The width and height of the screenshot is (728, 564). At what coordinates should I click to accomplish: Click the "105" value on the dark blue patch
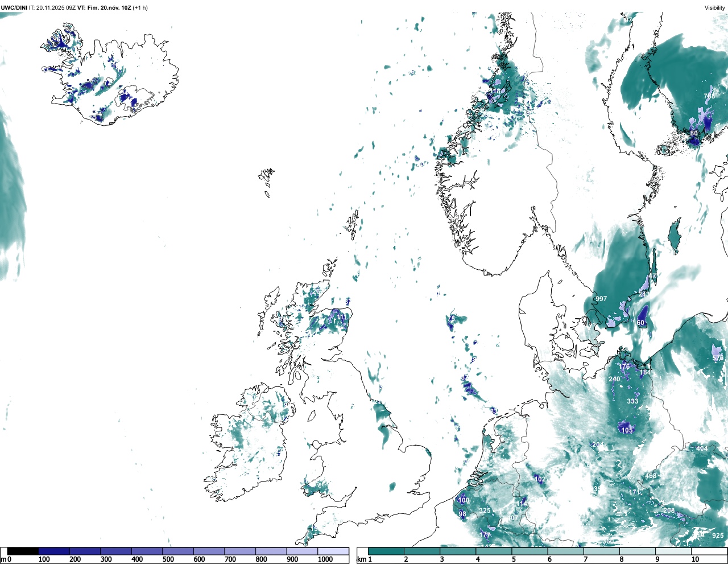coord(627,430)
